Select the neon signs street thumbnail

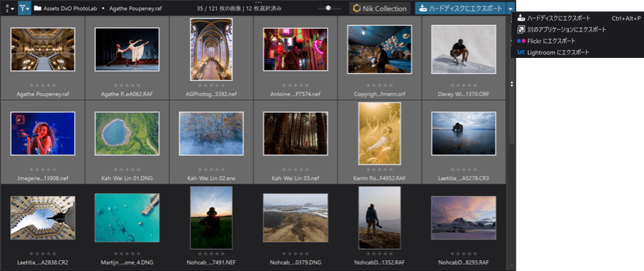click(x=296, y=49)
